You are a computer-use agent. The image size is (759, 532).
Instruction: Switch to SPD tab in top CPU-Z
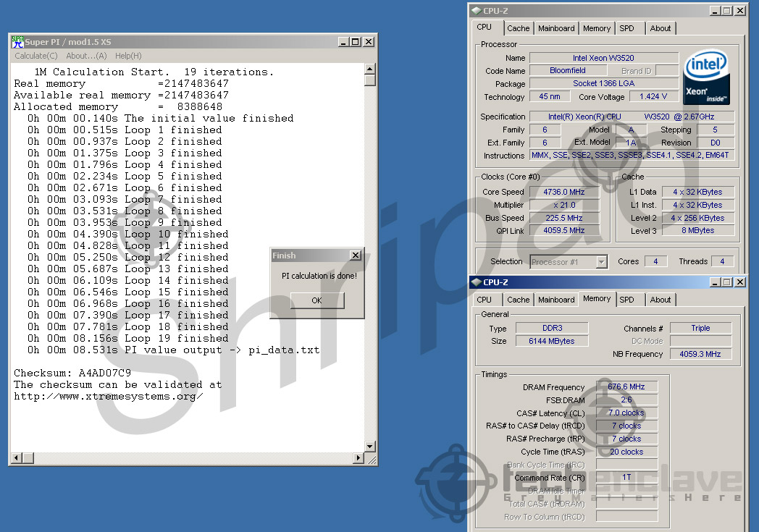tap(627, 28)
